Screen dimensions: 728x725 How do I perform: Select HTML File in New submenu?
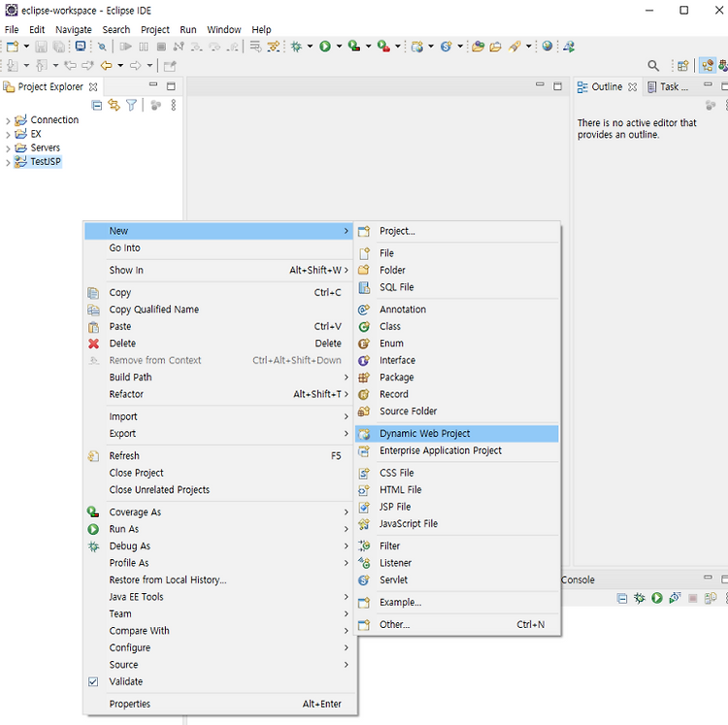457,490
